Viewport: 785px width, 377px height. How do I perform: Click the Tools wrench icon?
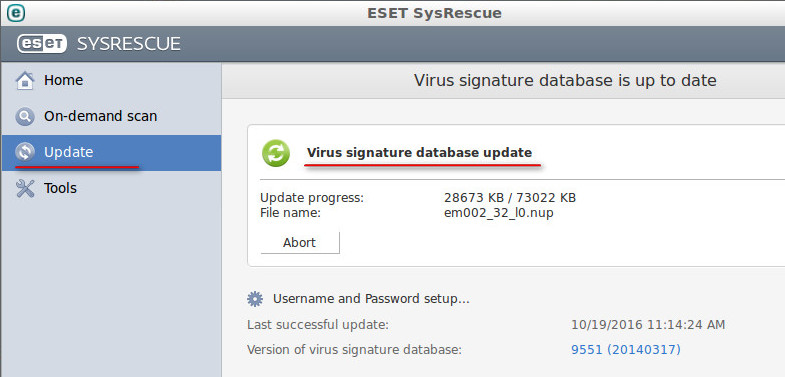coord(25,188)
